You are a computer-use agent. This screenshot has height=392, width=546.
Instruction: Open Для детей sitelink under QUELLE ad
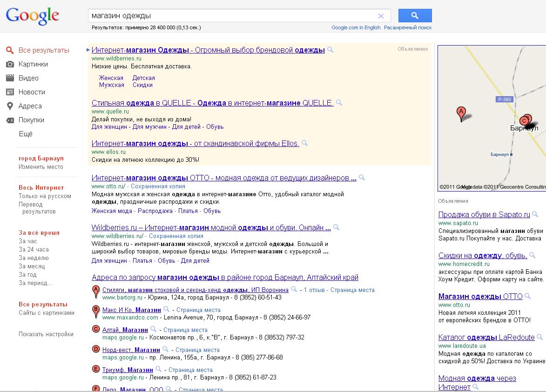[186, 127]
